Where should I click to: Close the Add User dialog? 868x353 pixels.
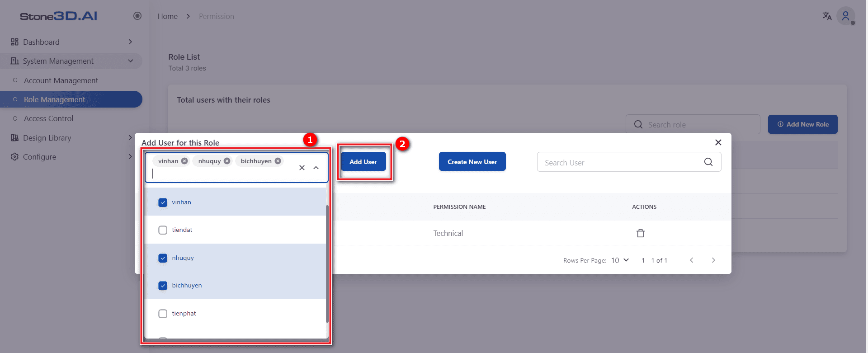pos(718,142)
